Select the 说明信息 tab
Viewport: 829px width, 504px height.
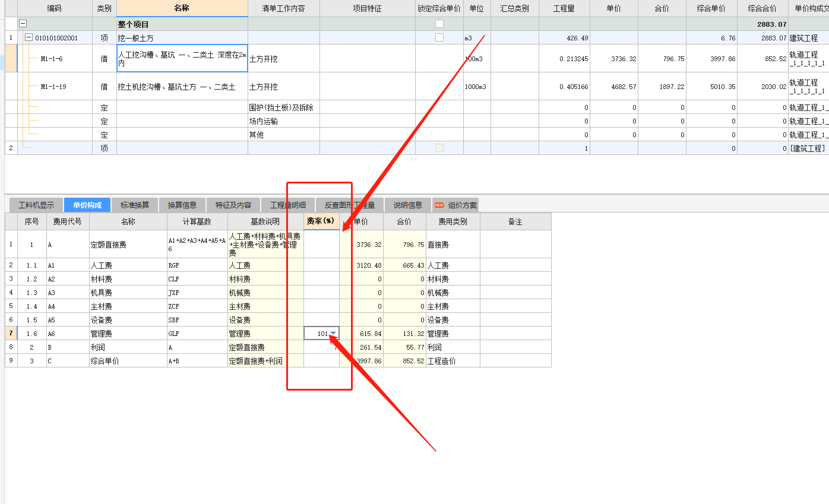click(408, 205)
